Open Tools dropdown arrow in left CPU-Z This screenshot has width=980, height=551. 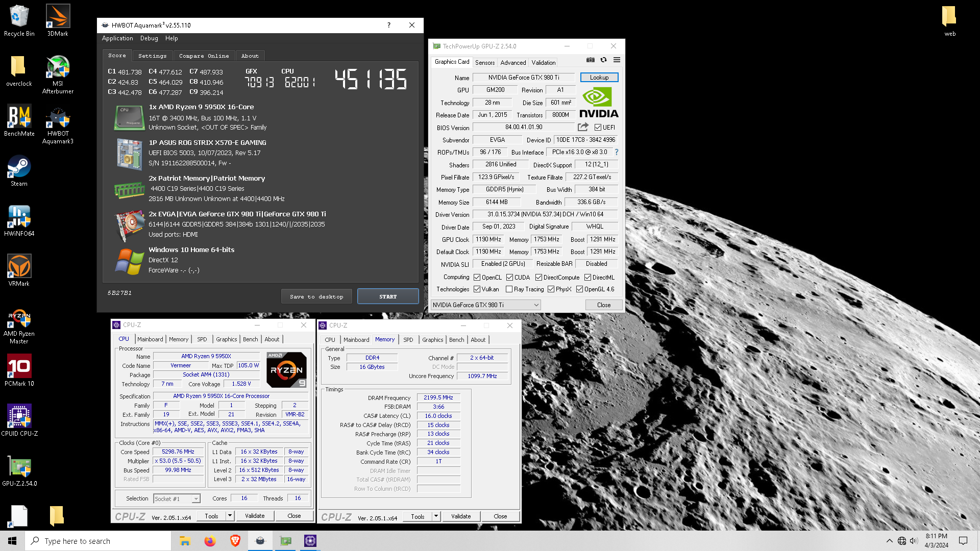click(x=230, y=516)
